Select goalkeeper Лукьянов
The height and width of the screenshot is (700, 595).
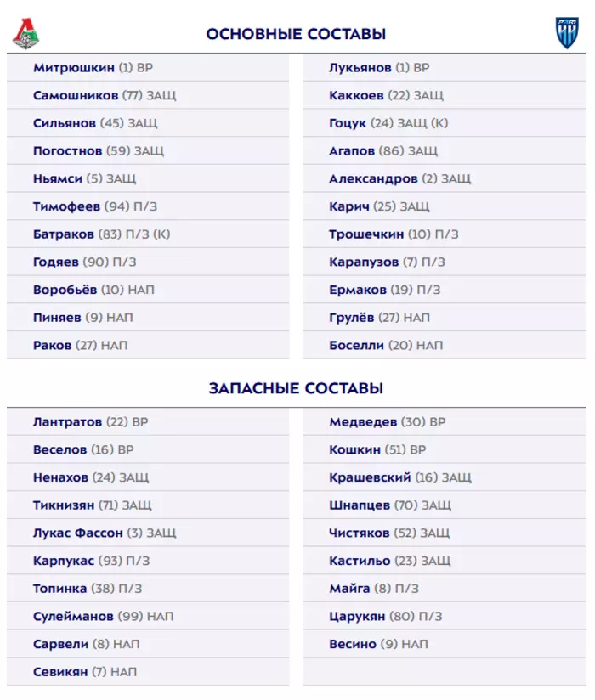pyautogui.click(x=360, y=68)
